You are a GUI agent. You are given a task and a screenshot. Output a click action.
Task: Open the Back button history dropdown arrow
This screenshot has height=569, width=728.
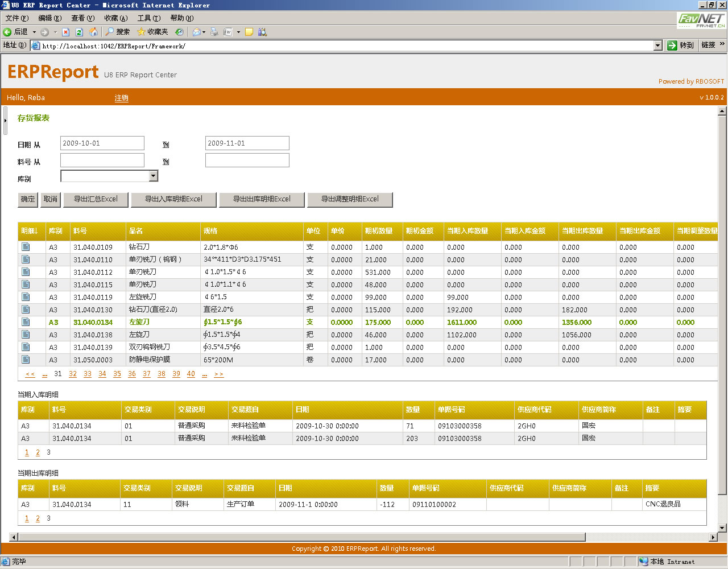pyautogui.click(x=34, y=32)
